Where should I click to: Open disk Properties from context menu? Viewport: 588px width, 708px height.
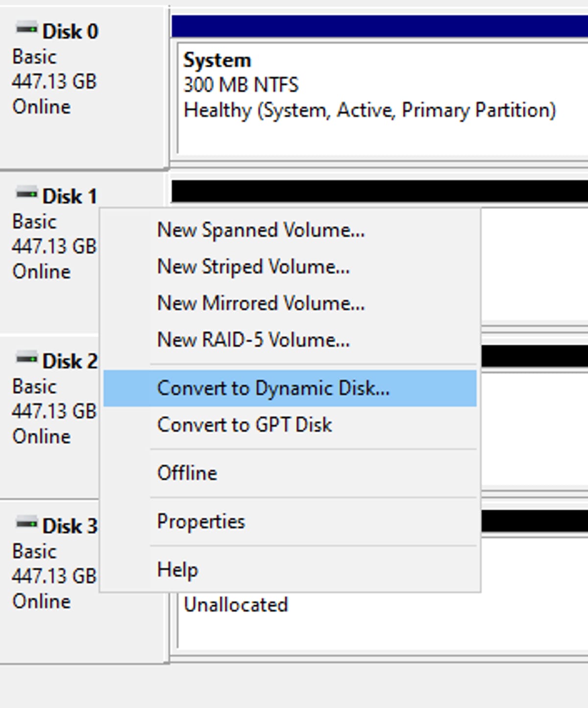(x=201, y=522)
